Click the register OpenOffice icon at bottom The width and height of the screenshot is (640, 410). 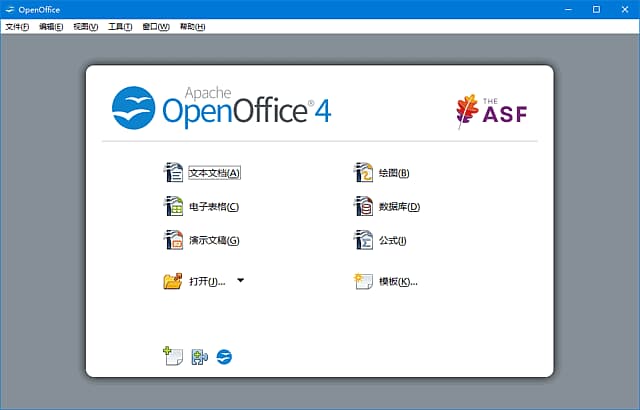[x=199, y=356]
